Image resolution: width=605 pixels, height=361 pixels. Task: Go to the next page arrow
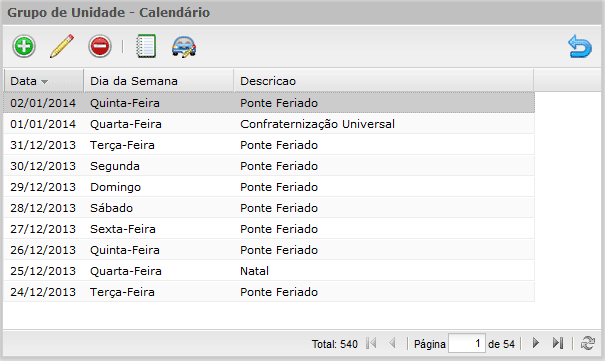click(536, 343)
